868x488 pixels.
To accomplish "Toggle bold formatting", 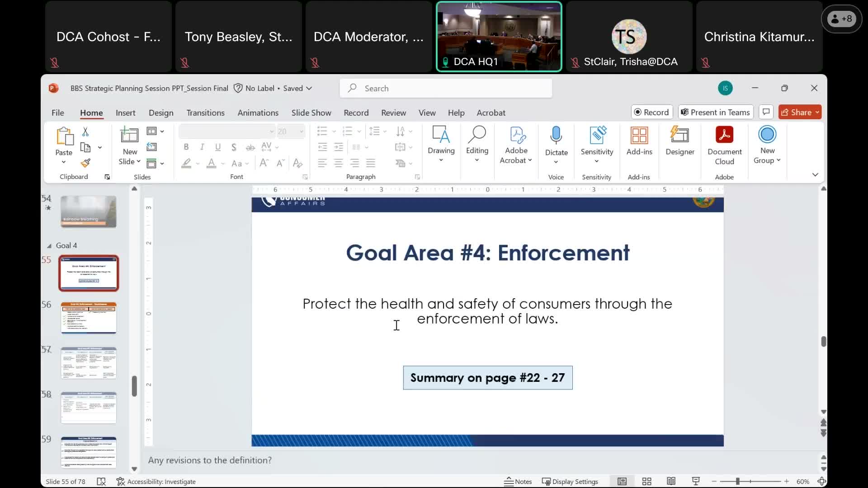I will (186, 147).
